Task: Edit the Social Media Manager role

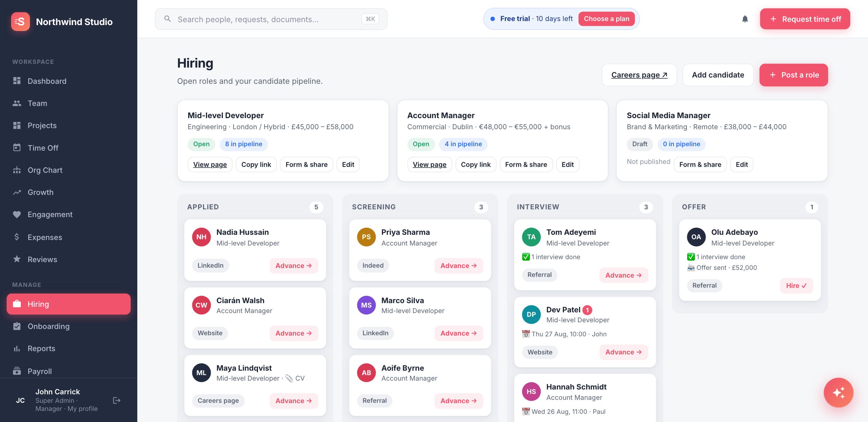Action: [741, 164]
